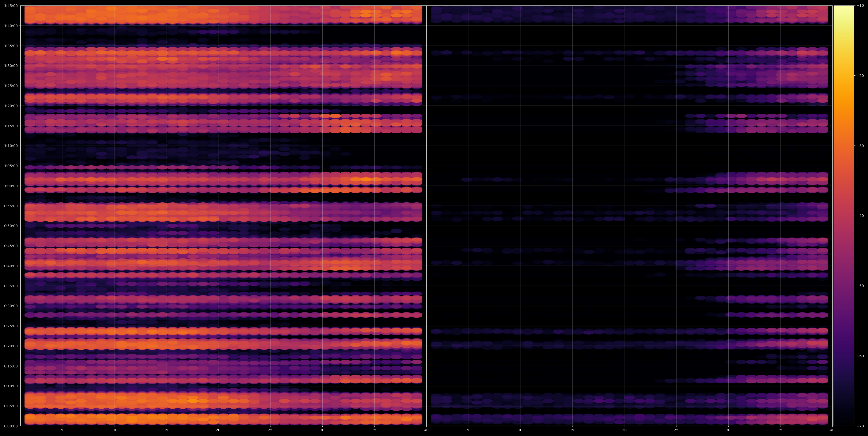Screen dimensions: 868x436
Task: Select the 1:25:00 y-axis tick
Action: [x=11, y=86]
